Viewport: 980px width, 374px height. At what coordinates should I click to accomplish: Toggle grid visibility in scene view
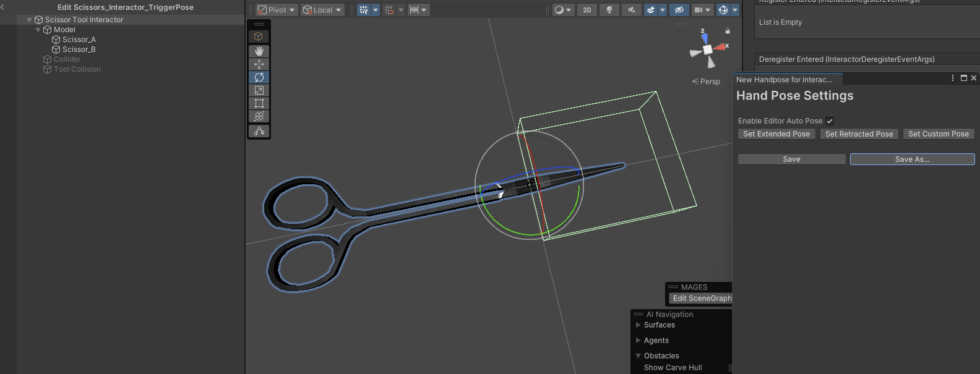(x=364, y=10)
